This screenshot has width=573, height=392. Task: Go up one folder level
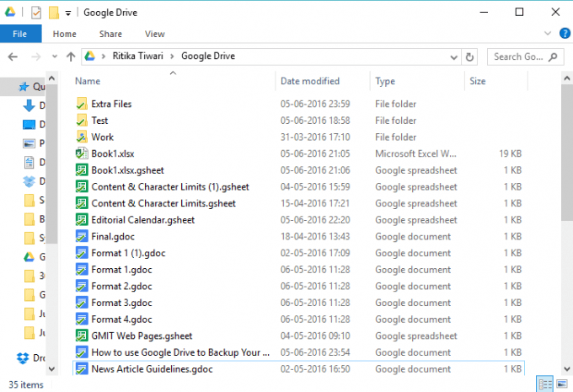click(x=71, y=56)
